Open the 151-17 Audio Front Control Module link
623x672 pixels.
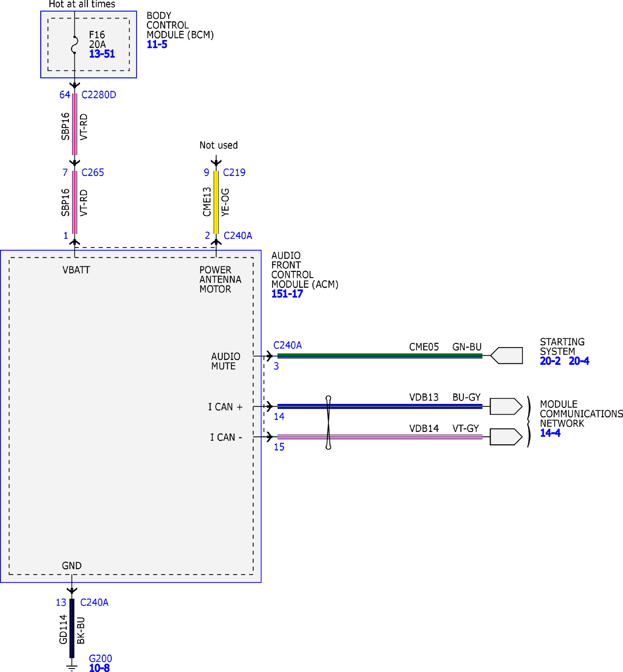pyautogui.click(x=287, y=294)
